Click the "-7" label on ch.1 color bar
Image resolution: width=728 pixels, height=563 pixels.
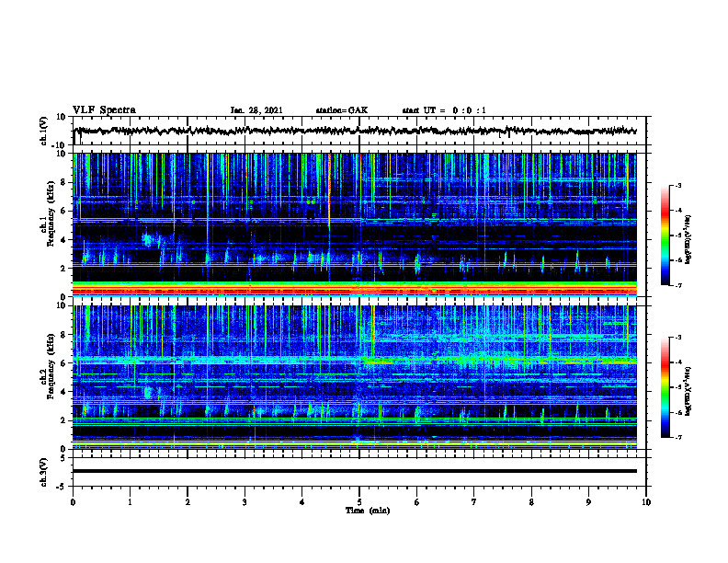(x=678, y=285)
